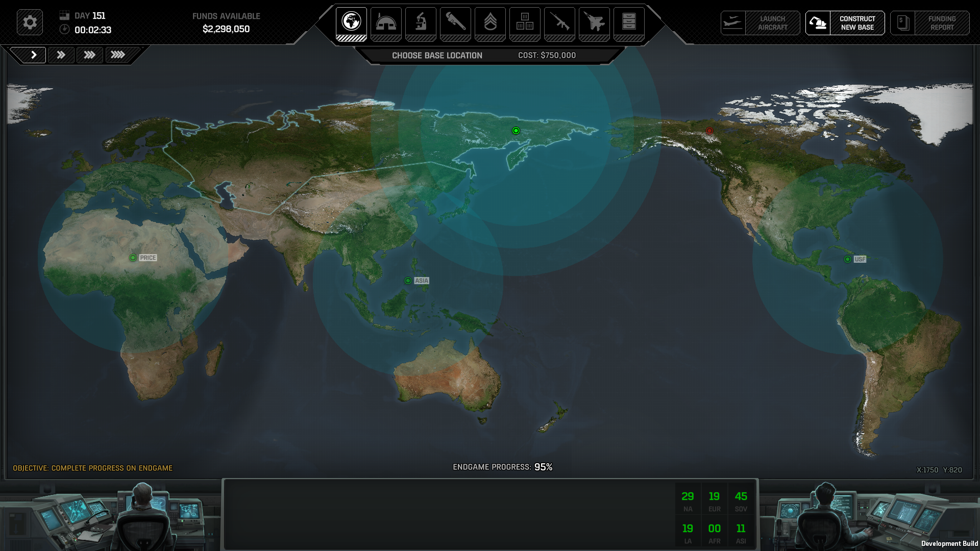Set game speed to double arrows
Viewport: 980px width, 551px height.
[61, 55]
